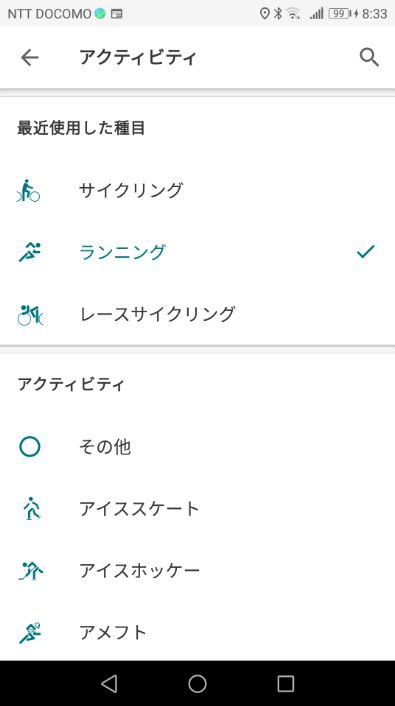Tap the American football player icon
Screen dimensions: 395x706
(x=30, y=633)
